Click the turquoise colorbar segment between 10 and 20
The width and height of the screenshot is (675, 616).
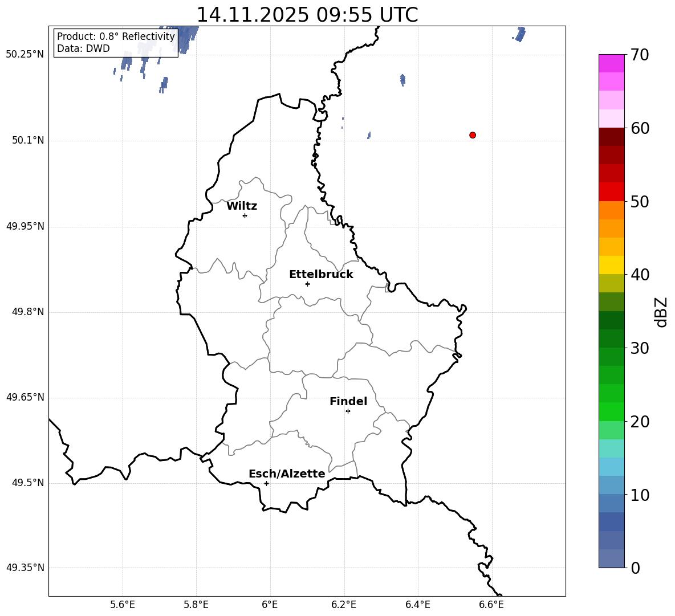pyautogui.click(x=611, y=448)
